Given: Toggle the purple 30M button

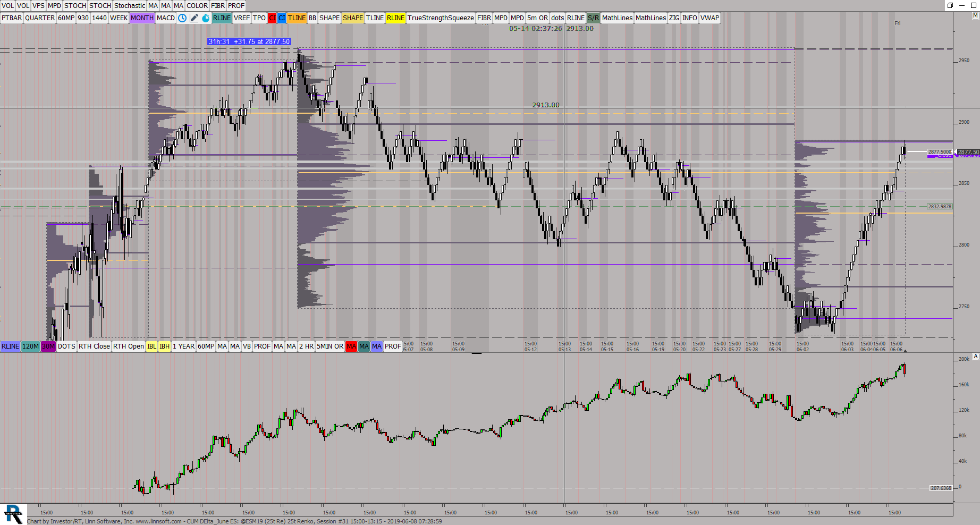Looking at the screenshot, I should pos(48,346).
